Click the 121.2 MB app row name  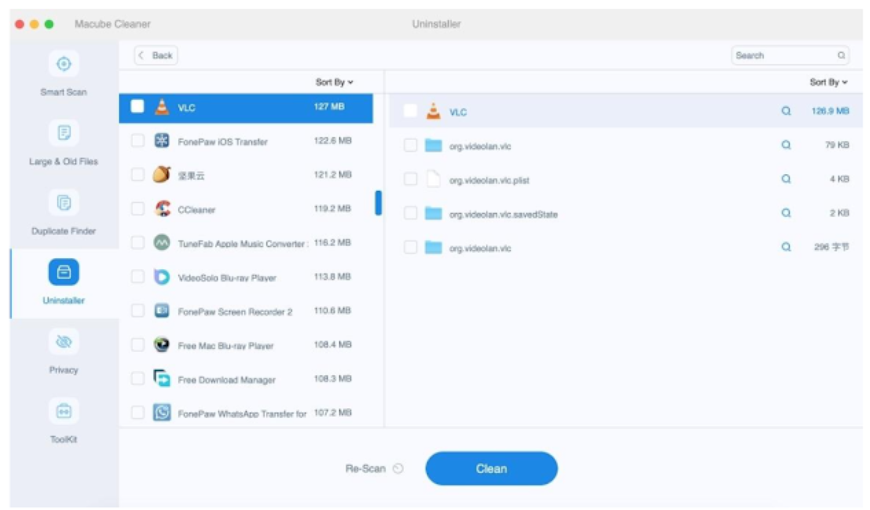[x=191, y=175]
